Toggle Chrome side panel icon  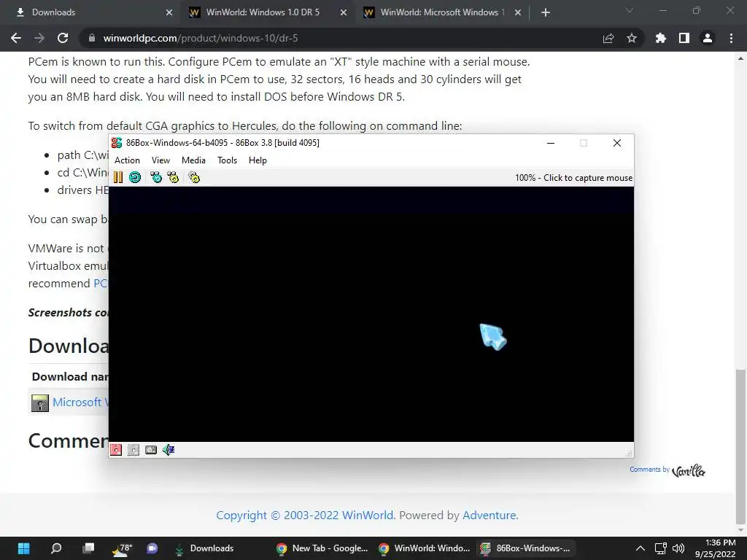684,38
